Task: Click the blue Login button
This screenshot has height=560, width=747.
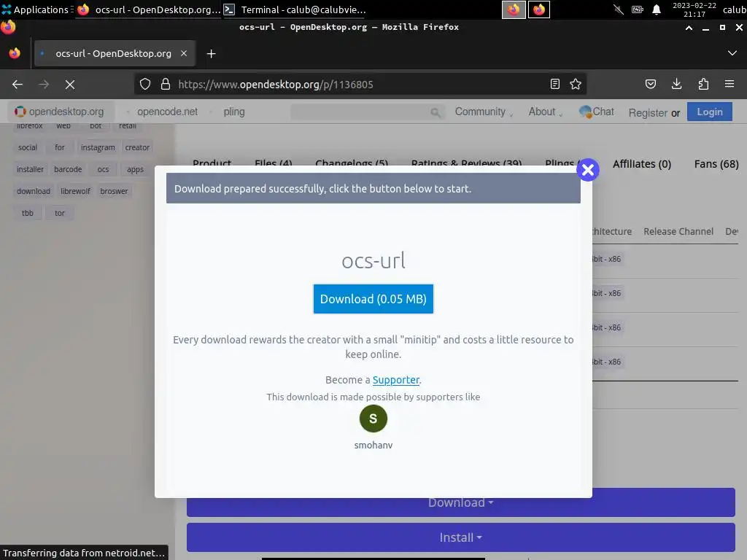Action: (x=709, y=112)
